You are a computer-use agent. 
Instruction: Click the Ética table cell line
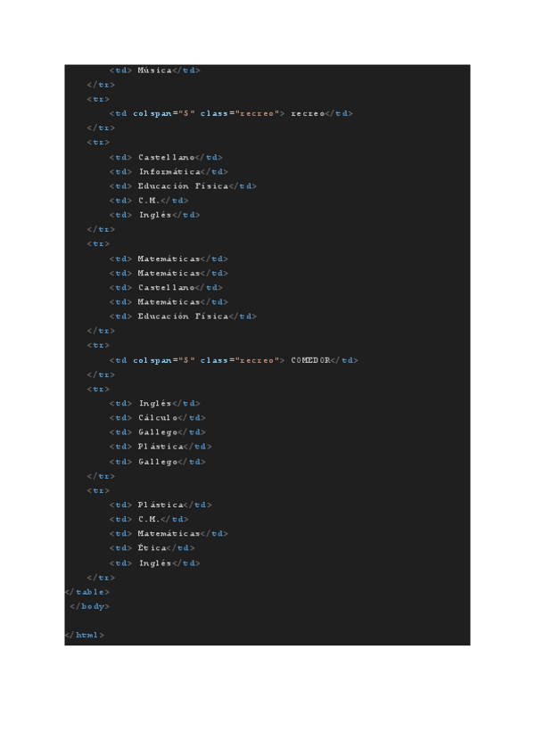click(x=152, y=548)
